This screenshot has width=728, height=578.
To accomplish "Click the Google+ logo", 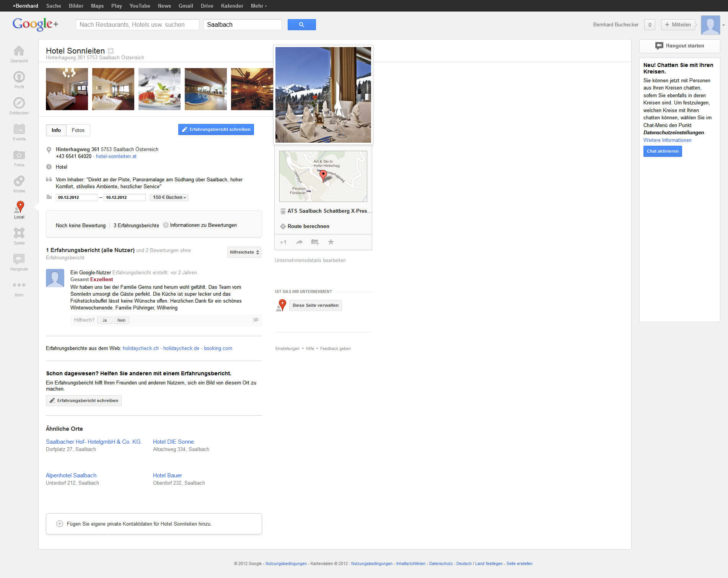I will [x=35, y=24].
